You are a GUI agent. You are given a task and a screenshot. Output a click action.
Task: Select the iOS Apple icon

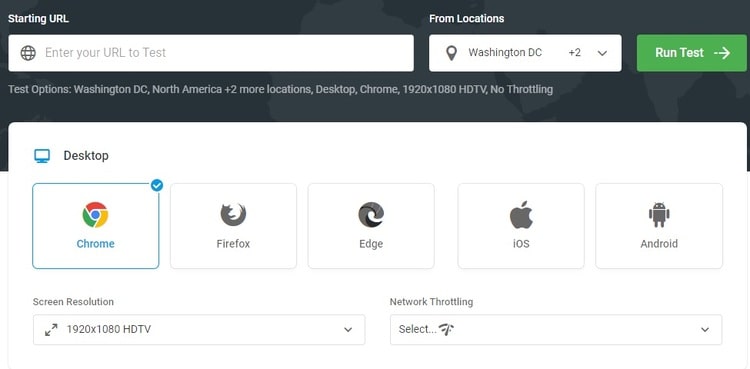pyautogui.click(x=521, y=214)
